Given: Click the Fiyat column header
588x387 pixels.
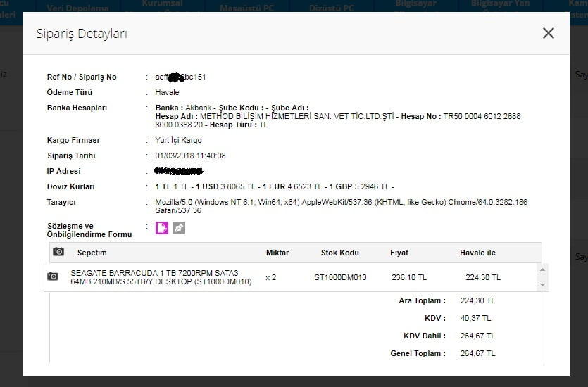Looking at the screenshot, I should [x=399, y=253].
